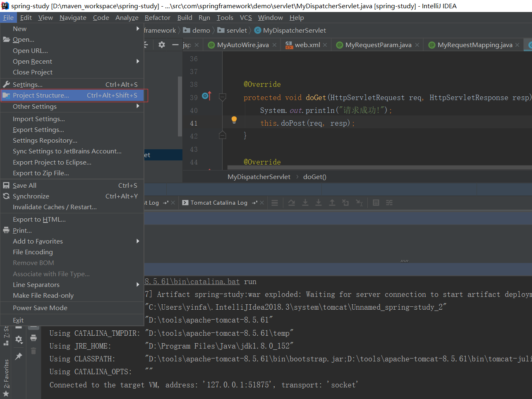Click the Drop Frame icon in debug toolbar
The image size is (532, 399).
click(345, 203)
